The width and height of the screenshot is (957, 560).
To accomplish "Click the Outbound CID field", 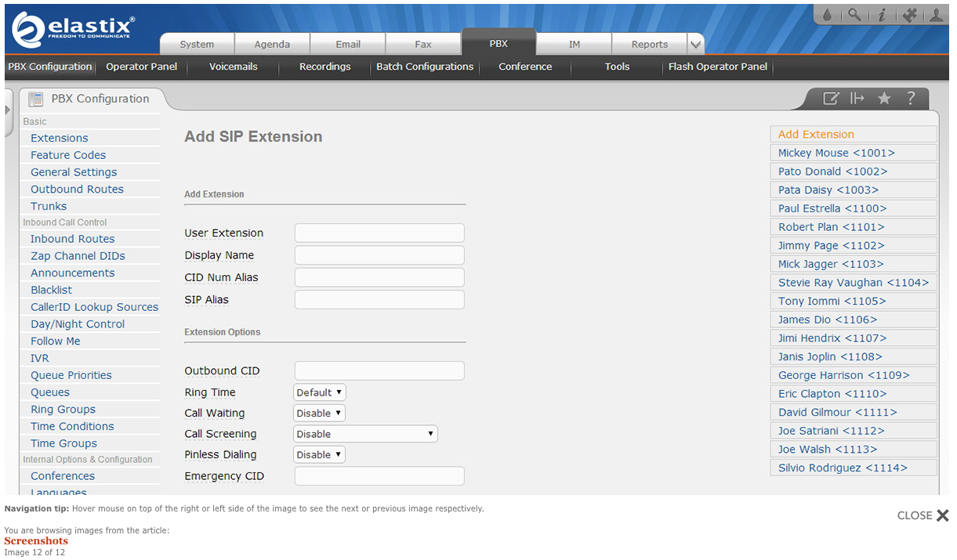I will tap(379, 370).
